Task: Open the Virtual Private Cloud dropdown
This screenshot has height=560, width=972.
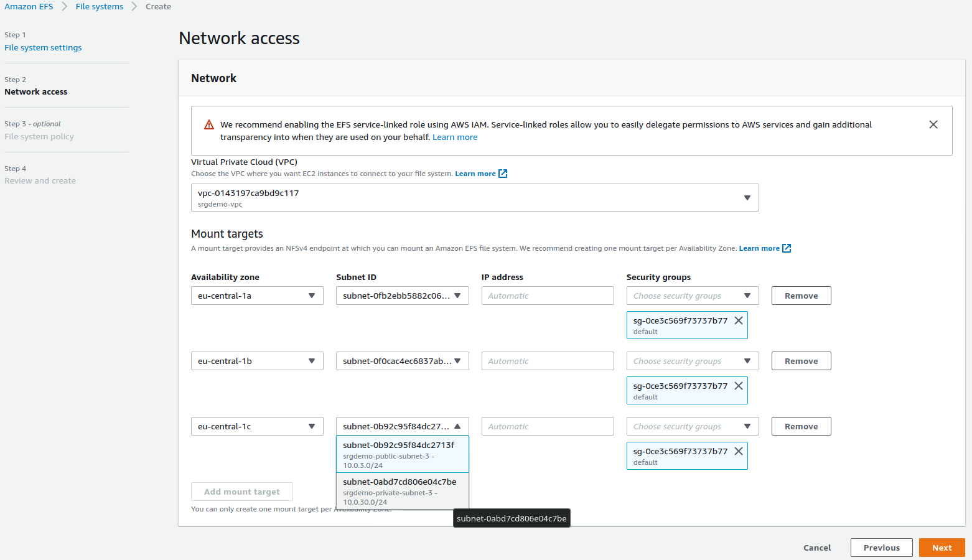Action: (x=474, y=198)
